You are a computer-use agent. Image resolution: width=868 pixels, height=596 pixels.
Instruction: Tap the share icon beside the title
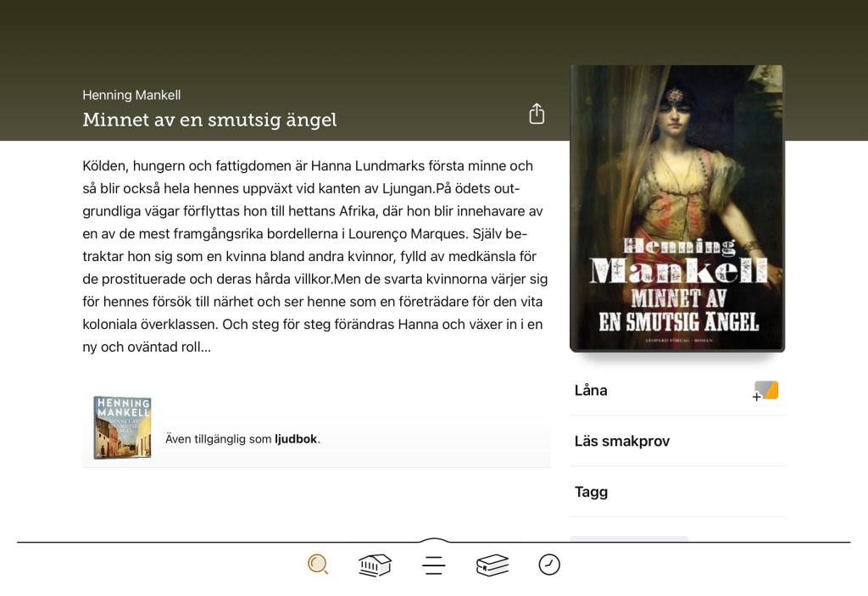tap(537, 114)
